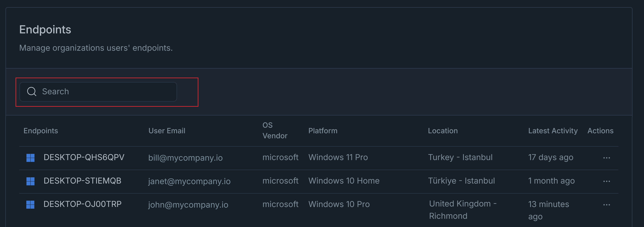Click Windows 10 Pro platform cell
Viewport: 644px width, 227px height.
pyautogui.click(x=339, y=204)
